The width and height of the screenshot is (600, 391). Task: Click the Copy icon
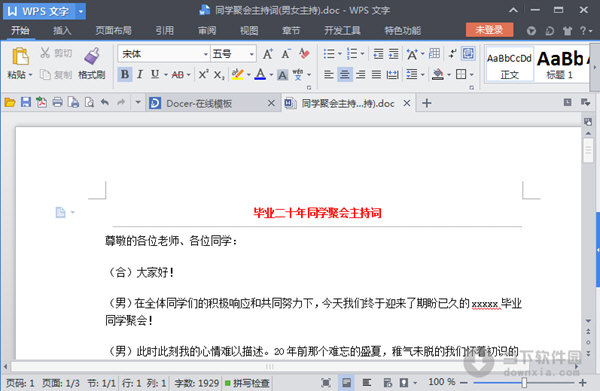pos(45,75)
